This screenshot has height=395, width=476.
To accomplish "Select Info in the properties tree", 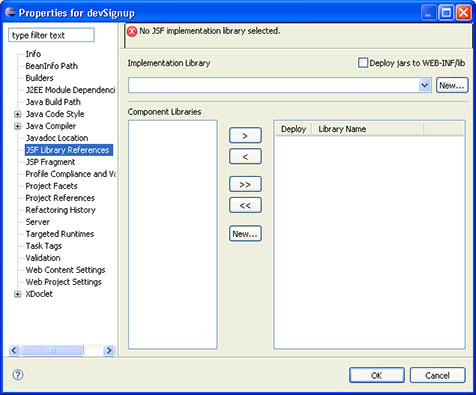I will click(33, 54).
